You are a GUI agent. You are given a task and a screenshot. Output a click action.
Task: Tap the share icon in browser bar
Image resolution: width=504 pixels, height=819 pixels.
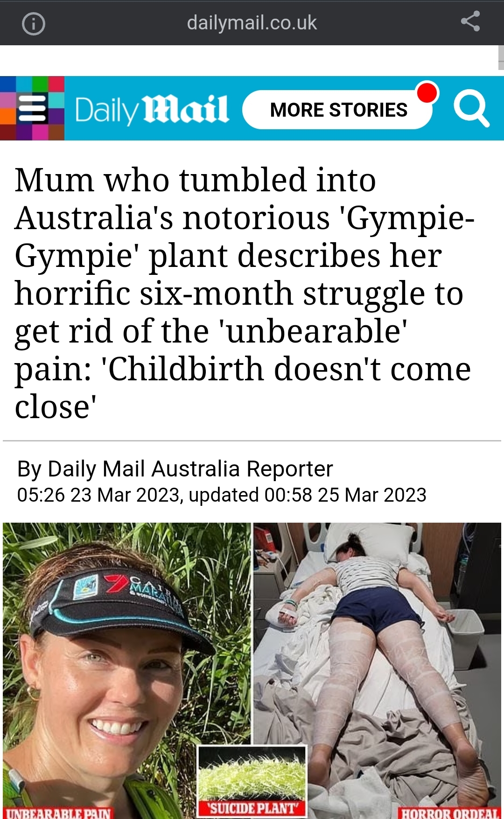click(x=470, y=21)
